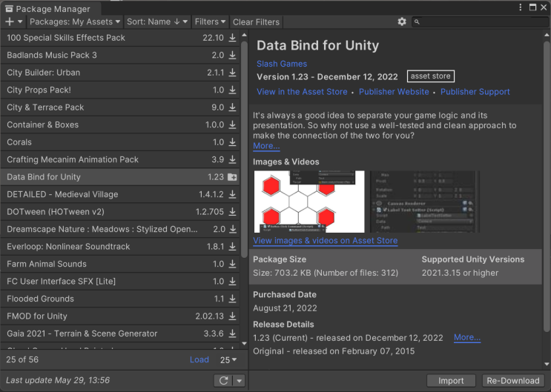Viewport: 551px width, 392px height.
Task: Open the window's three-dot options menu
Action: pos(522,7)
